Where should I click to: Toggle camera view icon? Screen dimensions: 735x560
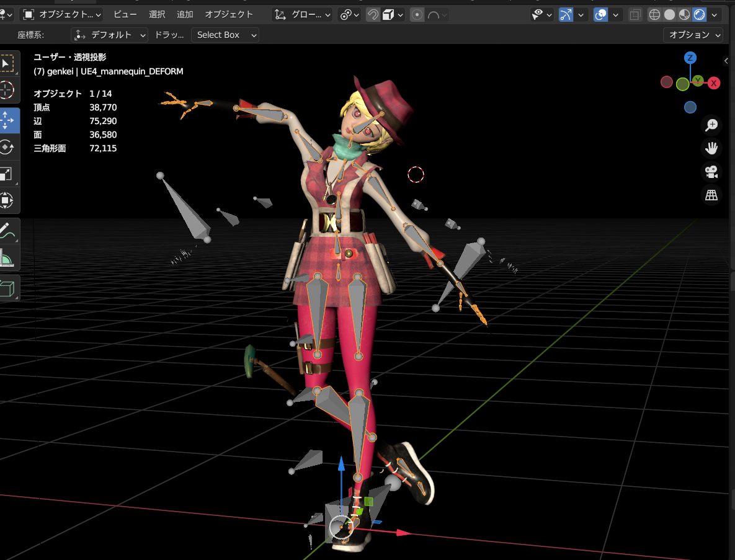click(711, 172)
